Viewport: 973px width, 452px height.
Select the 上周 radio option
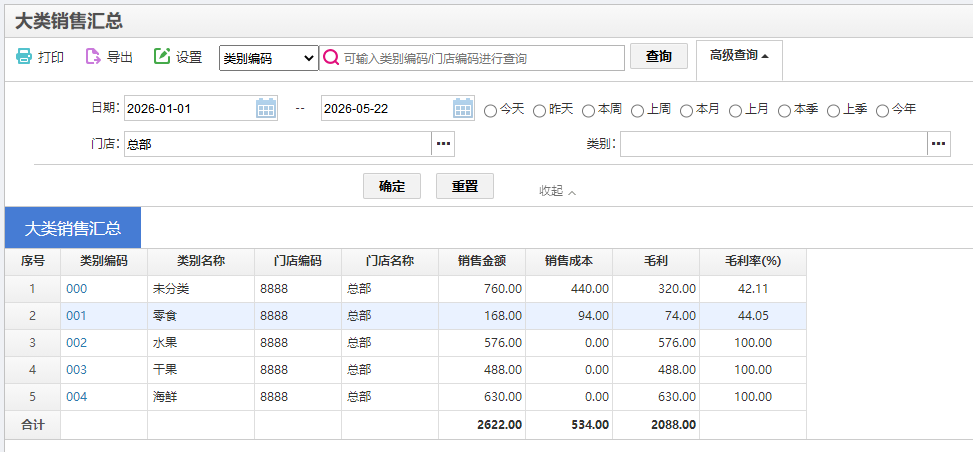pos(637,111)
